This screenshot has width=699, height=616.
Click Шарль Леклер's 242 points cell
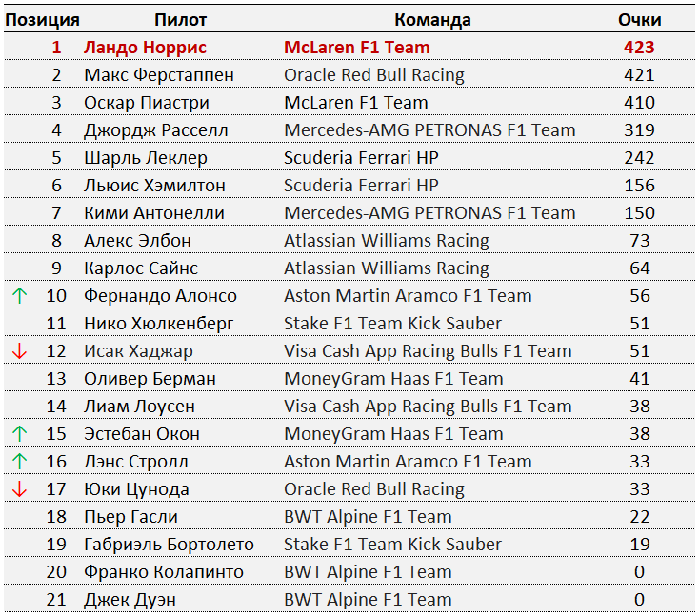click(639, 157)
